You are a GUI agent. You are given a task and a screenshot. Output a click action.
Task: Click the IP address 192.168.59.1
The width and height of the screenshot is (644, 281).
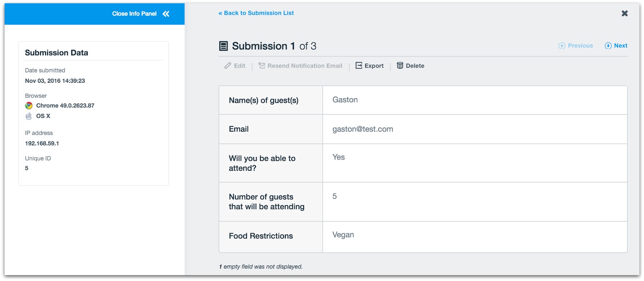(x=42, y=144)
